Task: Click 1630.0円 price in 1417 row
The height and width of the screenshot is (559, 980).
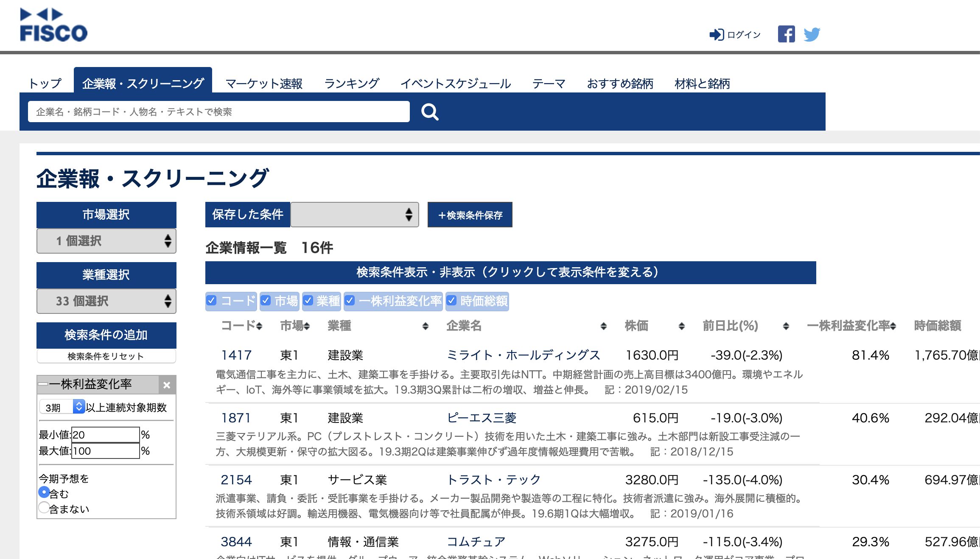Action: (652, 355)
